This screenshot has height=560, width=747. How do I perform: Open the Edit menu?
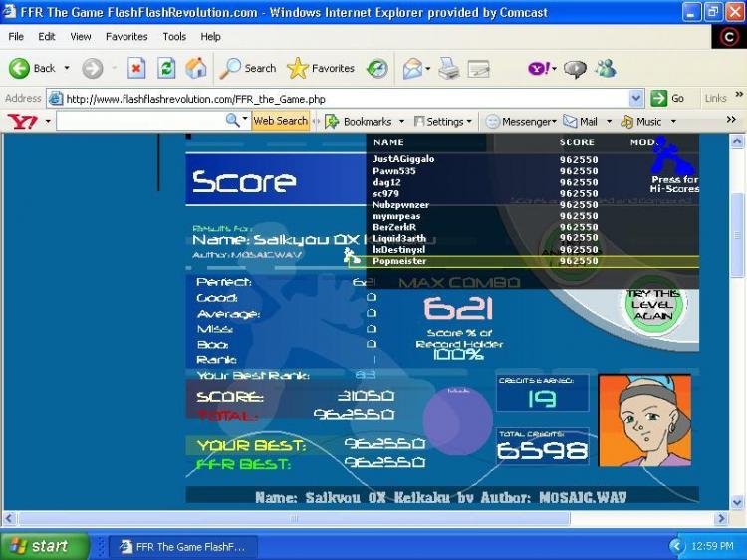[x=47, y=36]
